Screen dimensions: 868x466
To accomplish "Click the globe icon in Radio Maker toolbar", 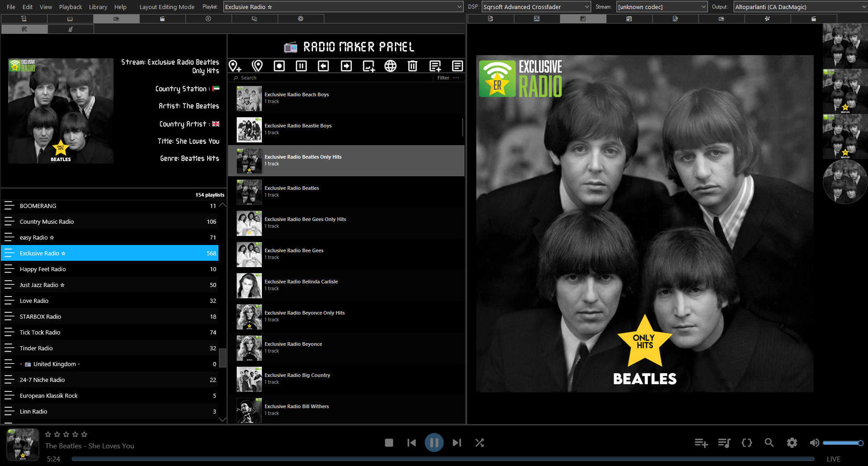I will point(390,66).
